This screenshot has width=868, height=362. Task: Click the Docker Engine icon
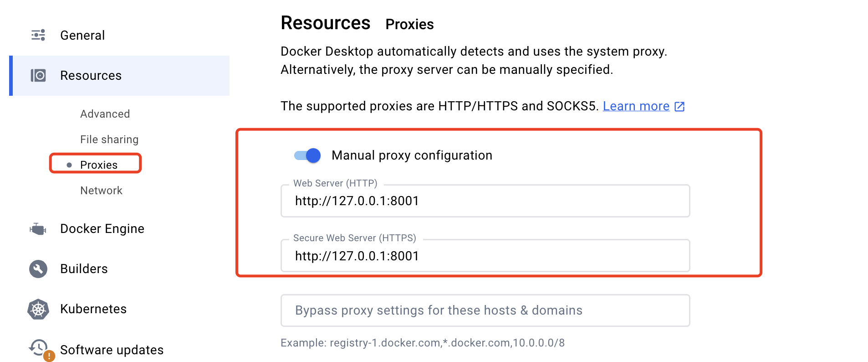tap(38, 229)
